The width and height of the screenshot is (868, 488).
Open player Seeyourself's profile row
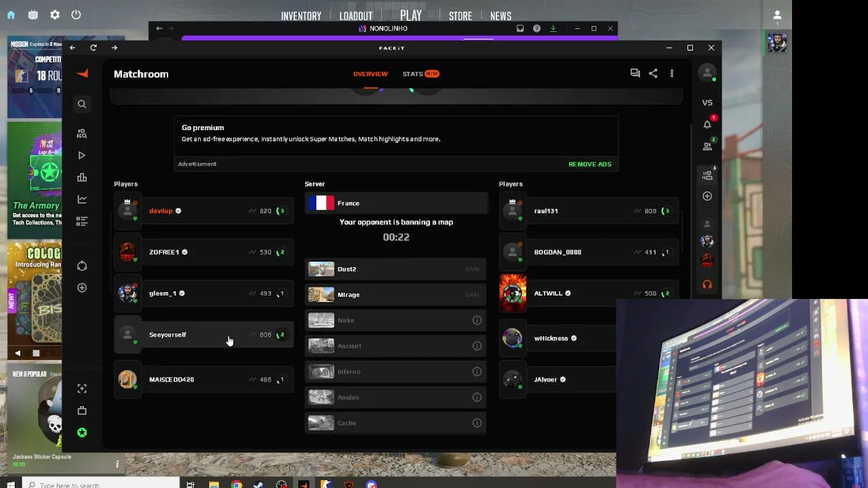(x=203, y=335)
